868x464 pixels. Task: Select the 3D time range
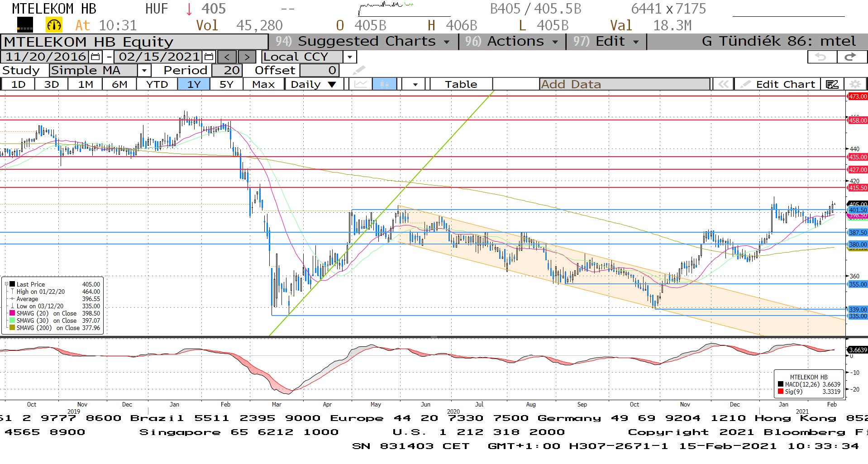52,84
